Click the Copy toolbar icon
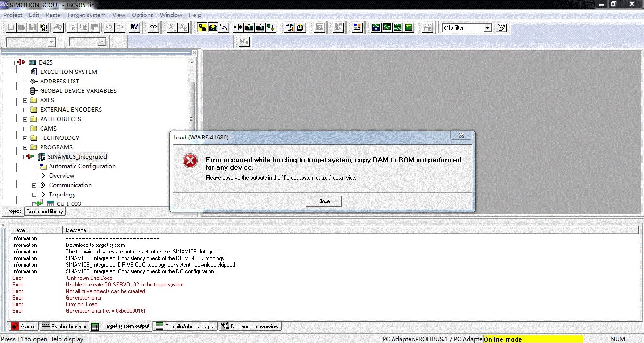The height and width of the screenshot is (343, 644). coord(84,27)
